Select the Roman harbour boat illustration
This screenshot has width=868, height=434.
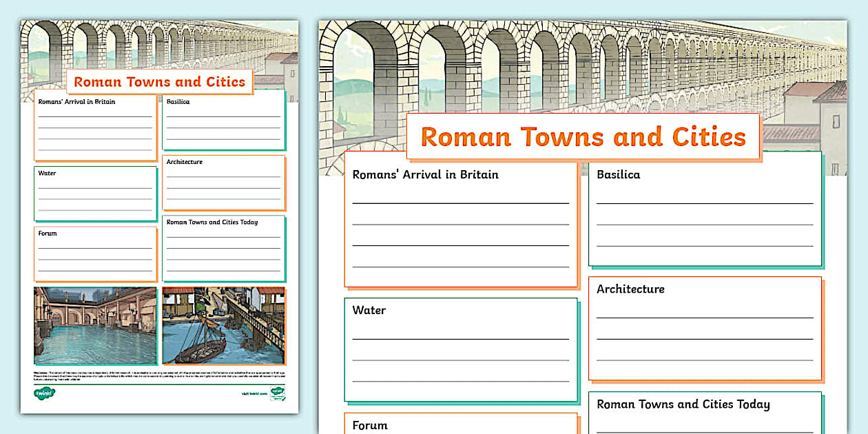(x=223, y=325)
